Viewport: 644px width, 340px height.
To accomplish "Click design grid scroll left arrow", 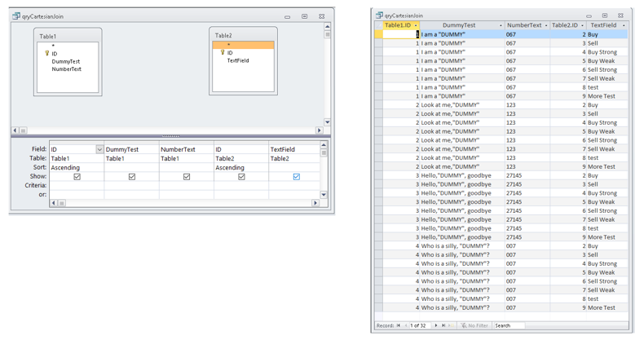I will click(x=53, y=203).
